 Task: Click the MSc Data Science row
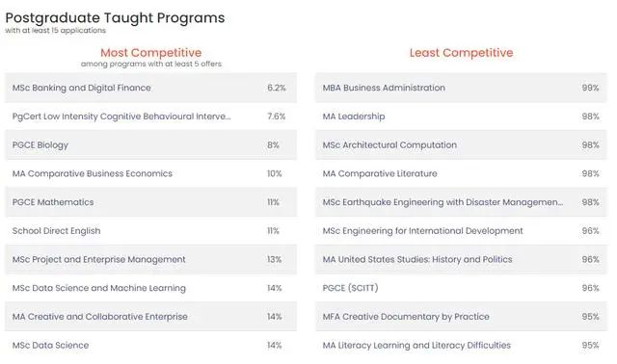[x=150, y=345]
